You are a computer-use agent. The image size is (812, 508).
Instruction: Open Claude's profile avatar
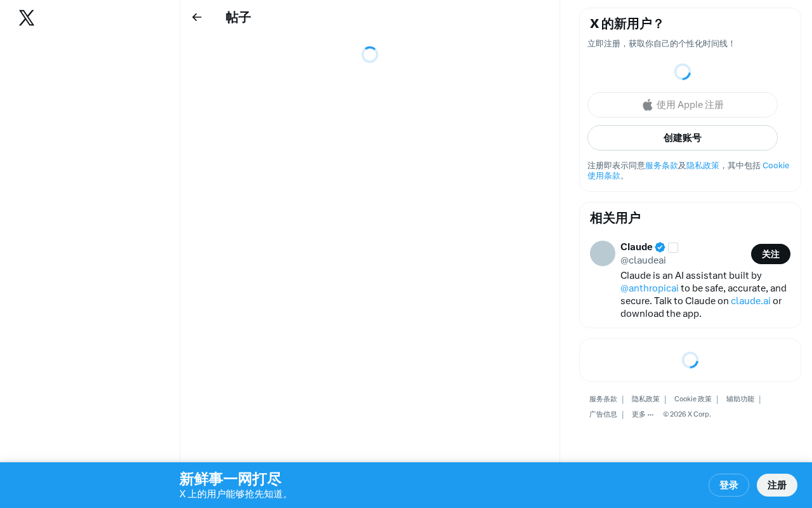coord(603,253)
